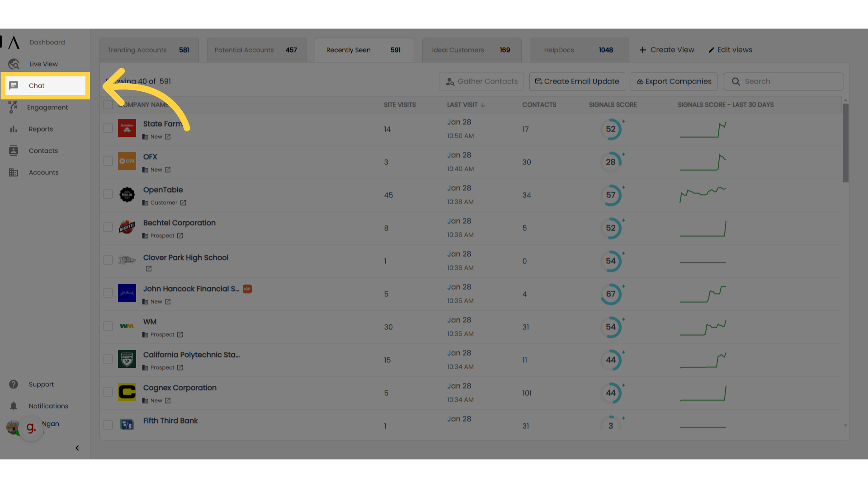Open the Accounts section
This screenshot has height=488, width=868.
pos(44,172)
